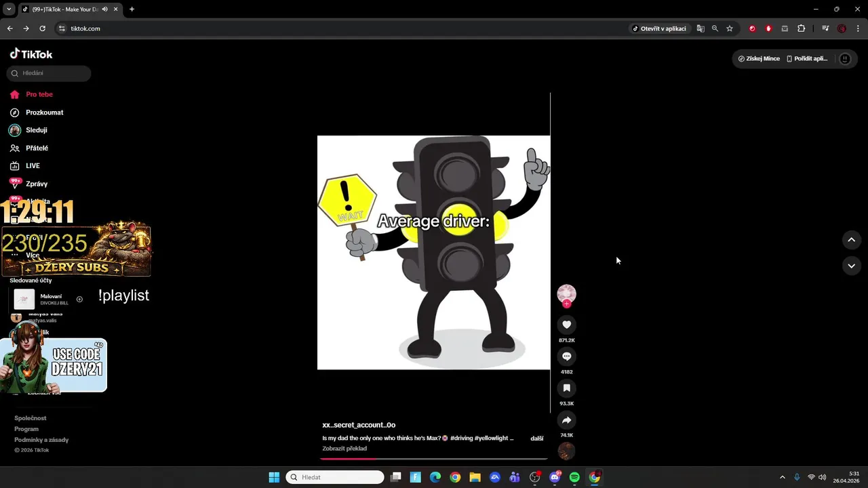
Task: Open EA app from taskbar
Action: (x=495, y=477)
